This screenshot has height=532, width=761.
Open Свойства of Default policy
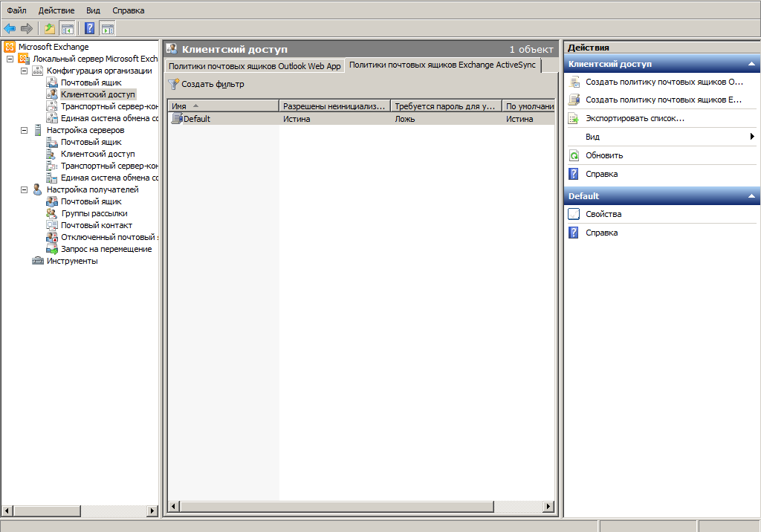coord(603,214)
